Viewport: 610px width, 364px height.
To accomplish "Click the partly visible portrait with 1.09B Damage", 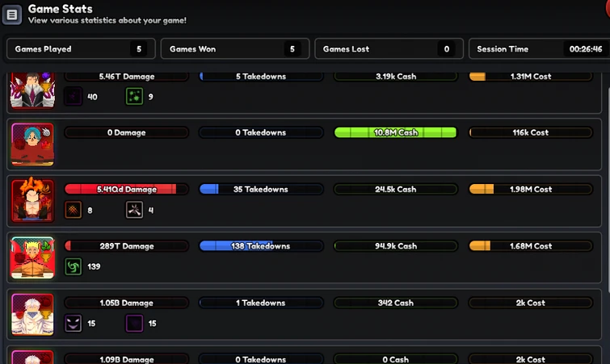I will (32, 357).
